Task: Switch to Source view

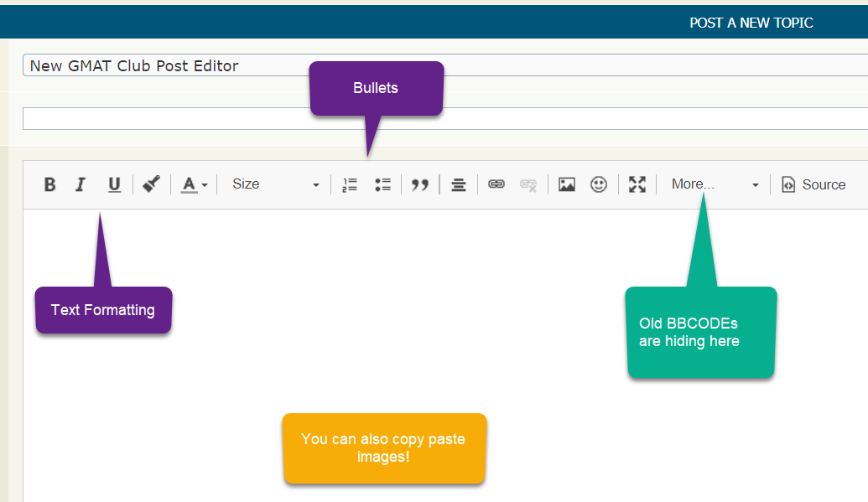Action: 813,184
